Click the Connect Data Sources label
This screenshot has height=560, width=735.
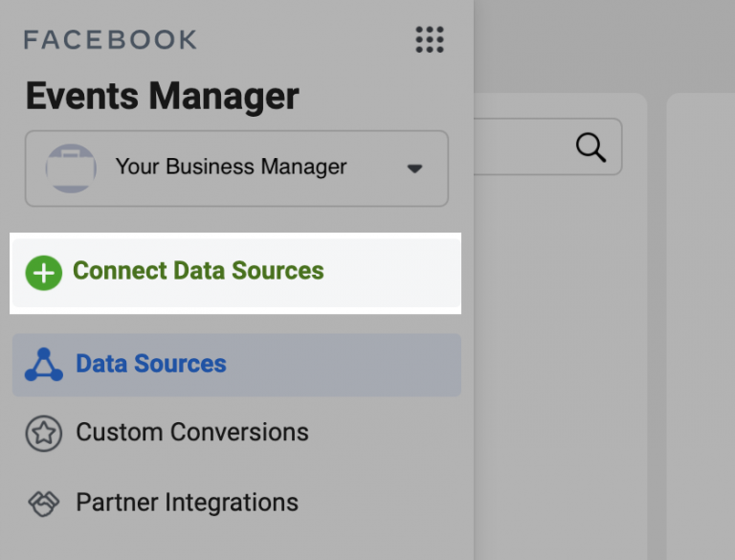(198, 272)
